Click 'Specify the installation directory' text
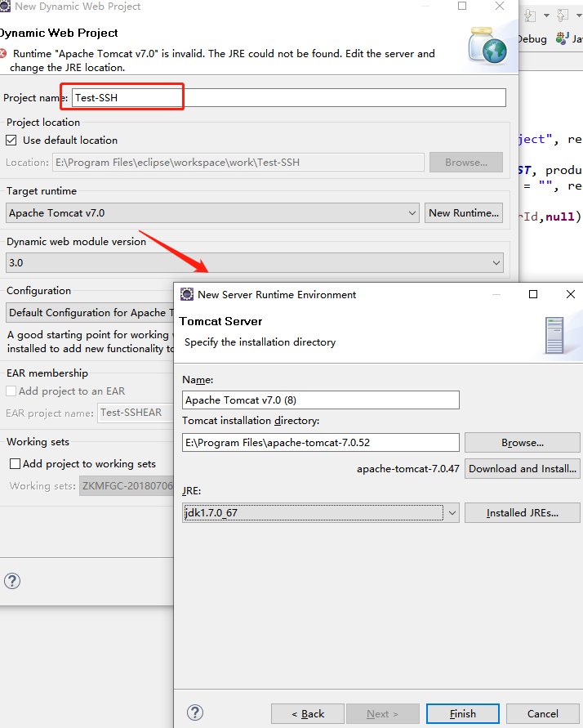 (x=260, y=342)
